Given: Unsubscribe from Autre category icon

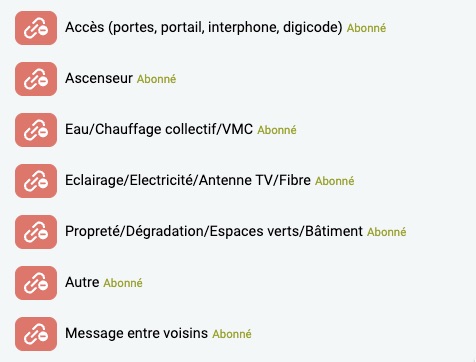Looking at the screenshot, I should coord(36,283).
